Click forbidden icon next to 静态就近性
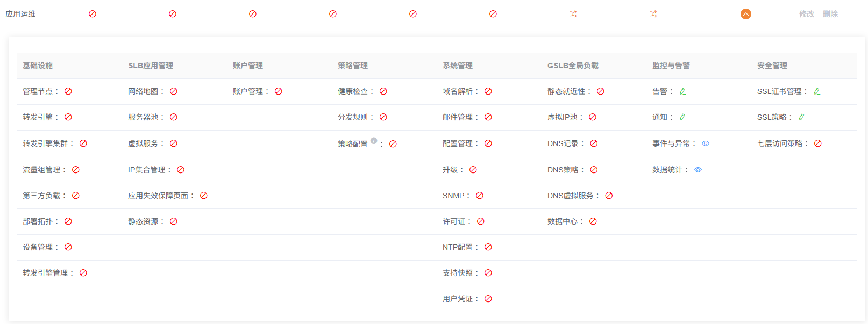 pyautogui.click(x=601, y=91)
